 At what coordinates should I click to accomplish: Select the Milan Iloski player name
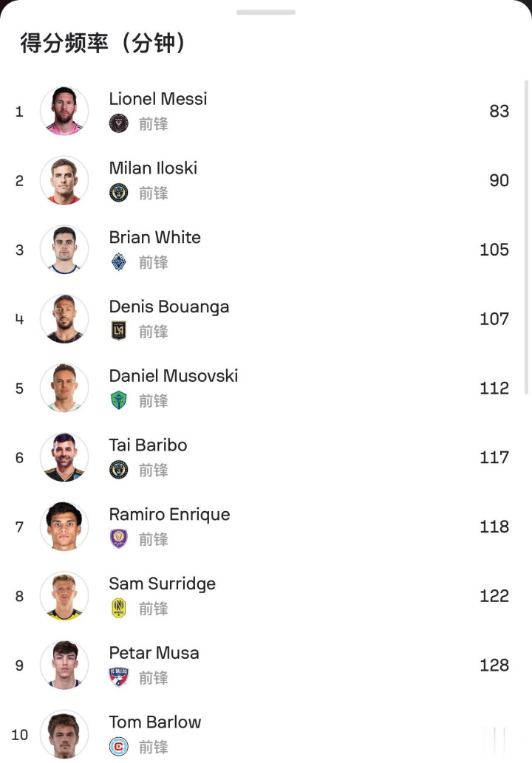(153, 168)
